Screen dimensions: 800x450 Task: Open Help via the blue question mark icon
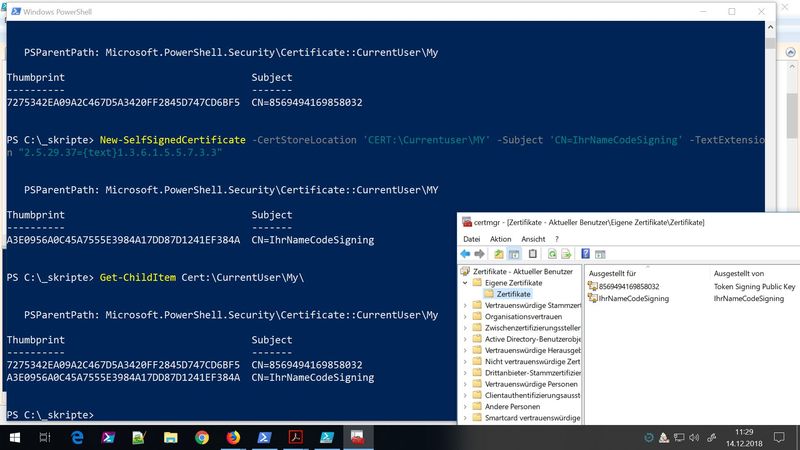(584, 254)
